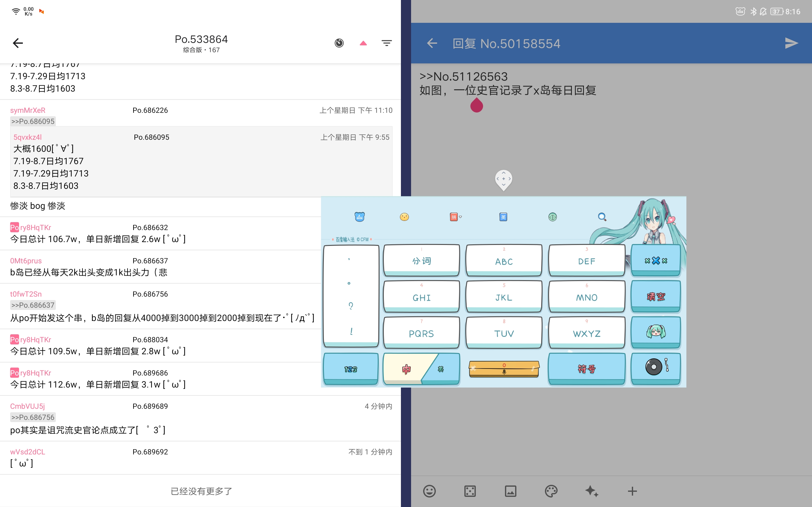This screenshot has width=812, height=507.
Task: Tap the dice roll icon
Action: click(470, 491)
